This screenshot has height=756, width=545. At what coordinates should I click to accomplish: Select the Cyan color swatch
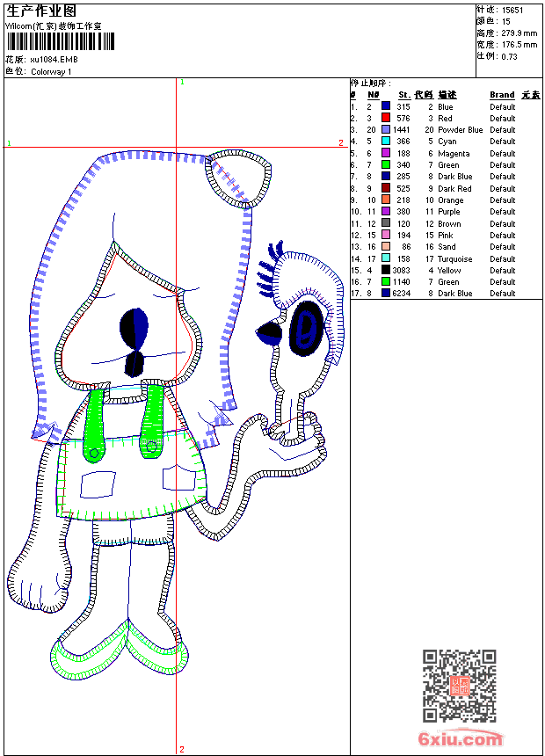pyautogui.click(x=386, y=141)
